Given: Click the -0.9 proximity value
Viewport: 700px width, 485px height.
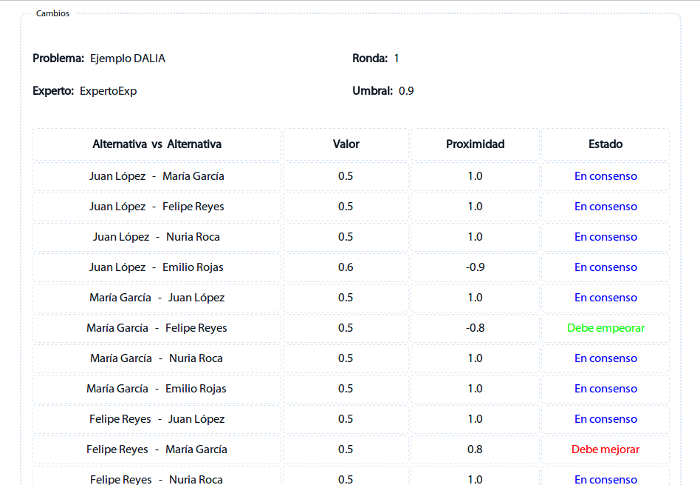Looking at the screenshot, I should 475,267.
